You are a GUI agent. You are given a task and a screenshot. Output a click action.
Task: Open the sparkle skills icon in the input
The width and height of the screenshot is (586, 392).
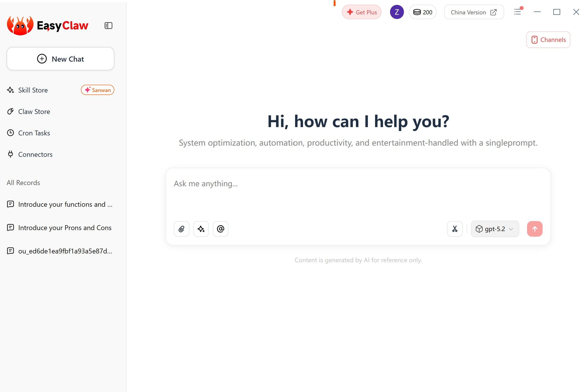coord(201,229)
